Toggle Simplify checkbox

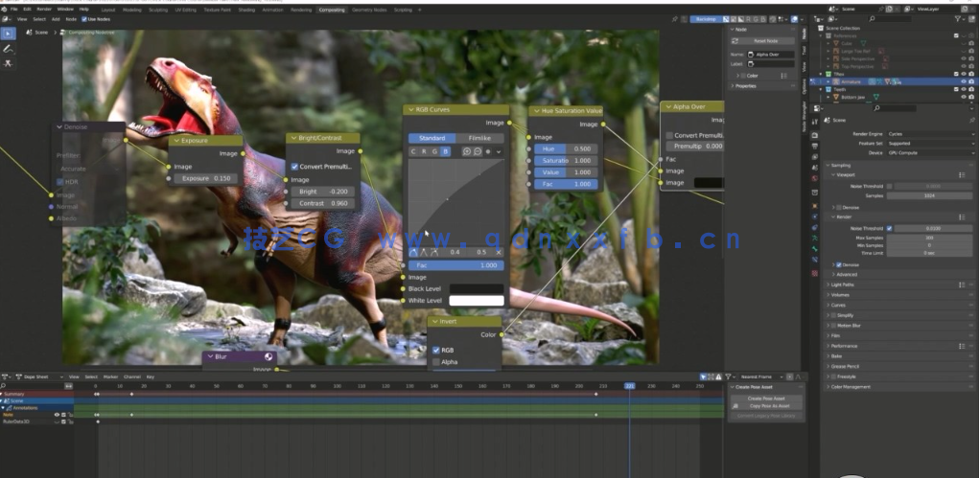click(x=833, y=315)
